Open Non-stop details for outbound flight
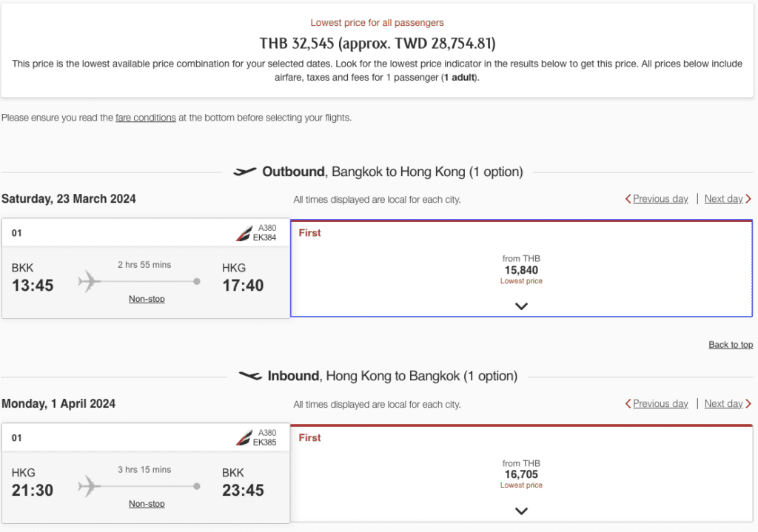Image resolution: width=758 pixels, height=532 pixels. click(147, 299)
